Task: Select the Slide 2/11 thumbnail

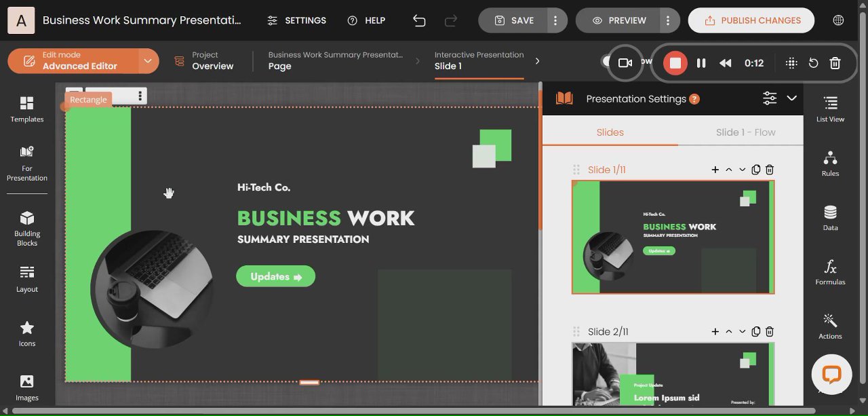Action: point(673,374)
